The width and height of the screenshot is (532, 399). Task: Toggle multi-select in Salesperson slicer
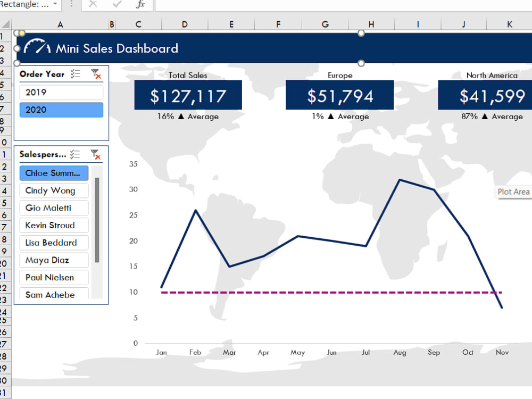pyautogui.click(x=75, y=154)
